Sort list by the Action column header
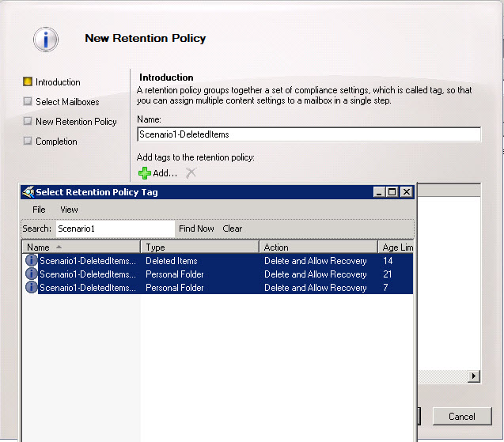Screen dimensions: 504x442 click(x=318, y=247)
